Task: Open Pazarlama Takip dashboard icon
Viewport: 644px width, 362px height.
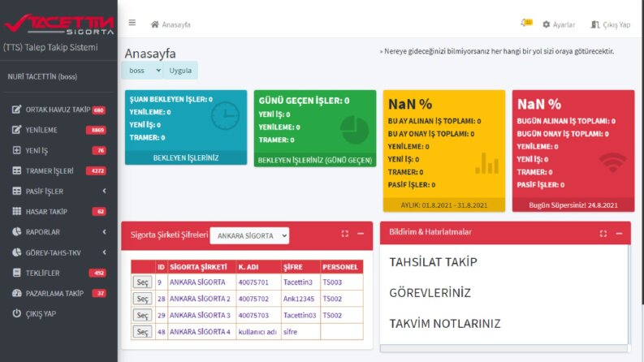Action: (16, 293)
